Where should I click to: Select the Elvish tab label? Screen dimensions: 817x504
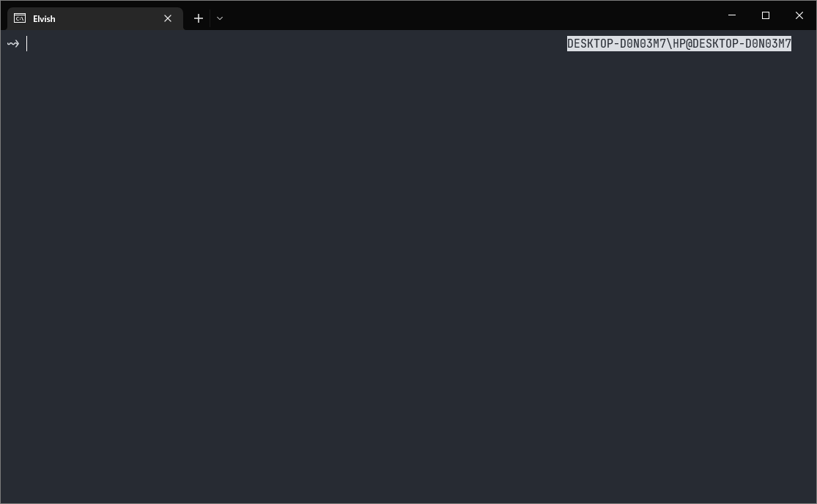44,19
